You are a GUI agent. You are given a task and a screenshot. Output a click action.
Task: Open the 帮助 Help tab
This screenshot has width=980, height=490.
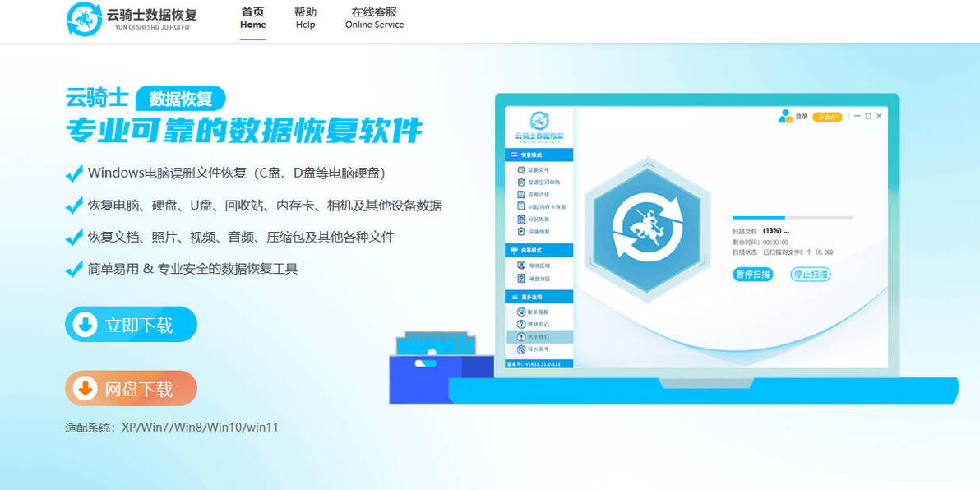pos(306,18)
